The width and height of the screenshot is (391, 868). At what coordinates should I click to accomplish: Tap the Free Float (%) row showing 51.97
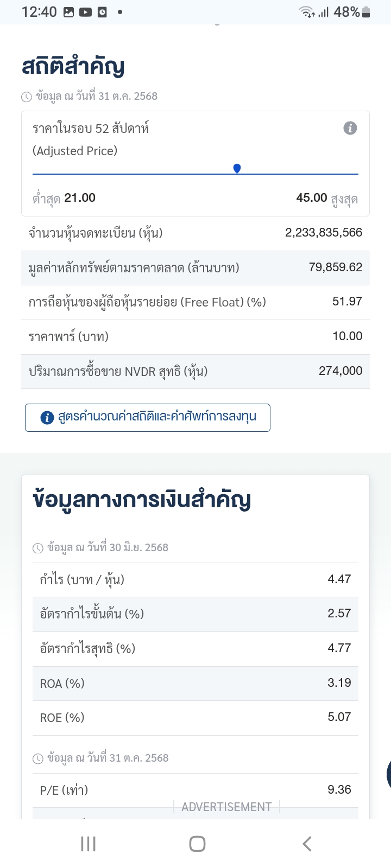coord(195,302)
